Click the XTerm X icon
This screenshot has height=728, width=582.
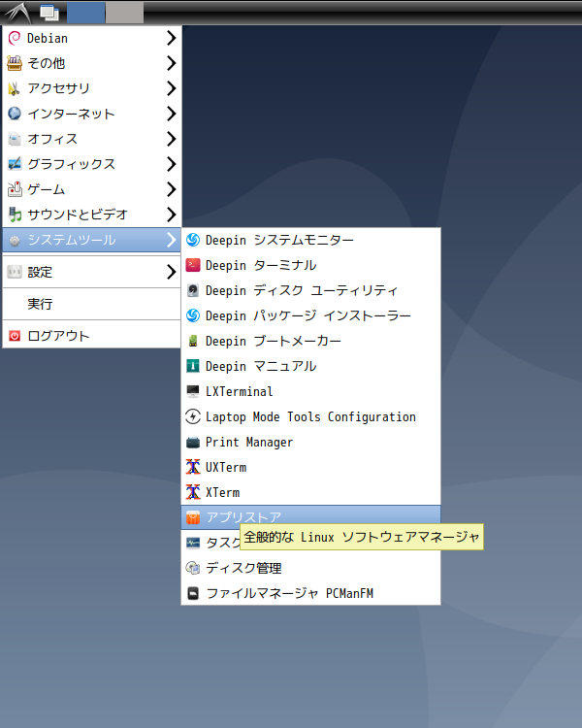pos(193,492)
